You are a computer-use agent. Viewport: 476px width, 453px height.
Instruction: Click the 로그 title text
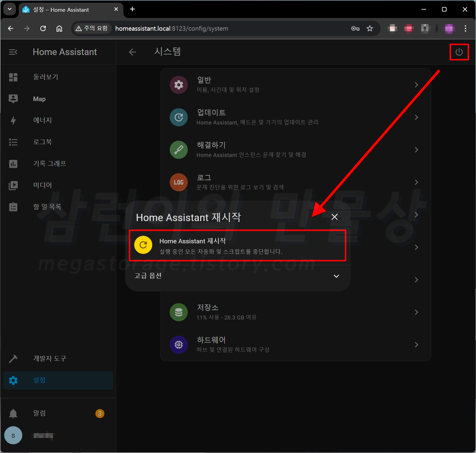[x=204, y=177]
